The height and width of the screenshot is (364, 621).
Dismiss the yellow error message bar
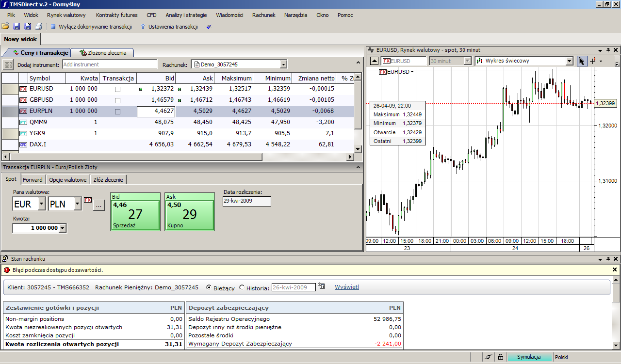(x=615, y=269)
